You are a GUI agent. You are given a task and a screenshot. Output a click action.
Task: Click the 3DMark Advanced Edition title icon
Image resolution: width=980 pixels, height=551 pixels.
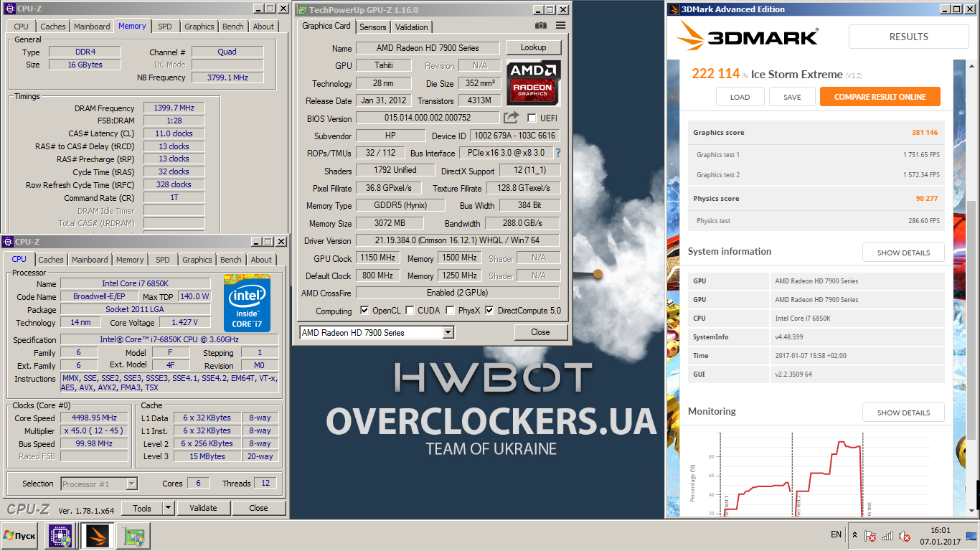(673, 9)
